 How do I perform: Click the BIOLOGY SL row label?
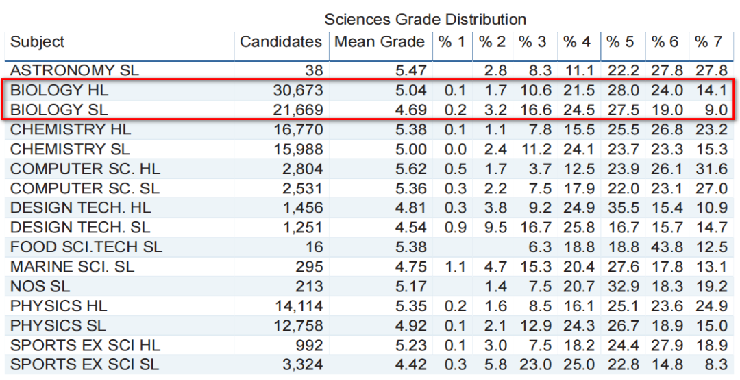pyautogui.click(x=59, y=110)
